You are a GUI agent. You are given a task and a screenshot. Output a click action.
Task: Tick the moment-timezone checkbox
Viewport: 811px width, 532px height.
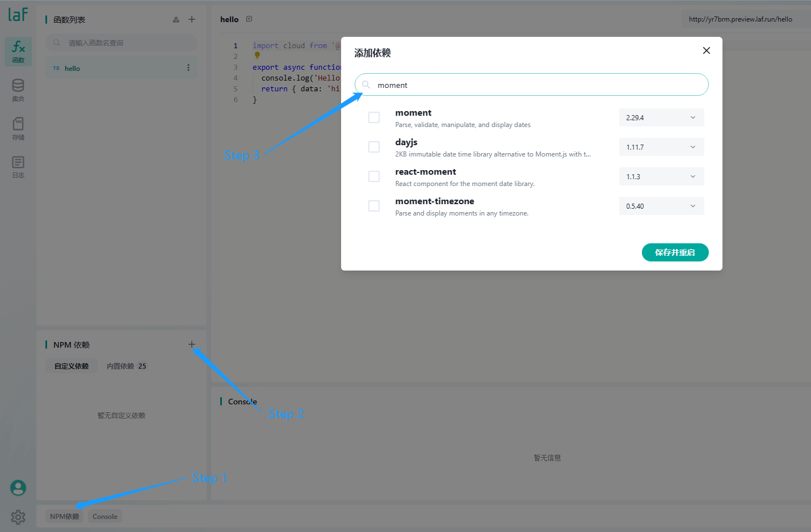[374, 206]
